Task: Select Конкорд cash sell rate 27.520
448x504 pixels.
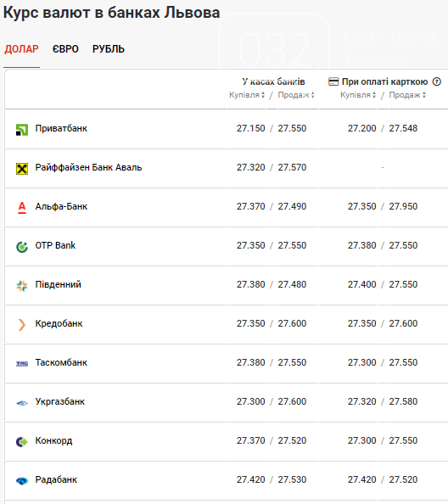Action: pos(292,440)
